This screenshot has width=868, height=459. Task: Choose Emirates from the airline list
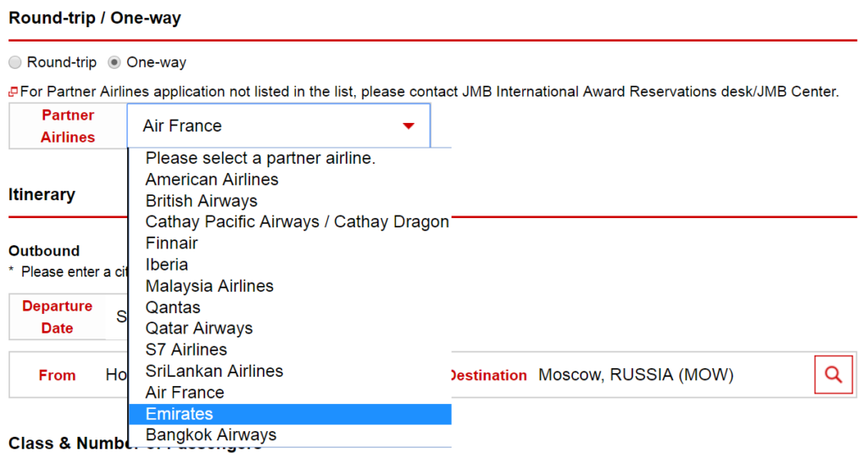290,414
